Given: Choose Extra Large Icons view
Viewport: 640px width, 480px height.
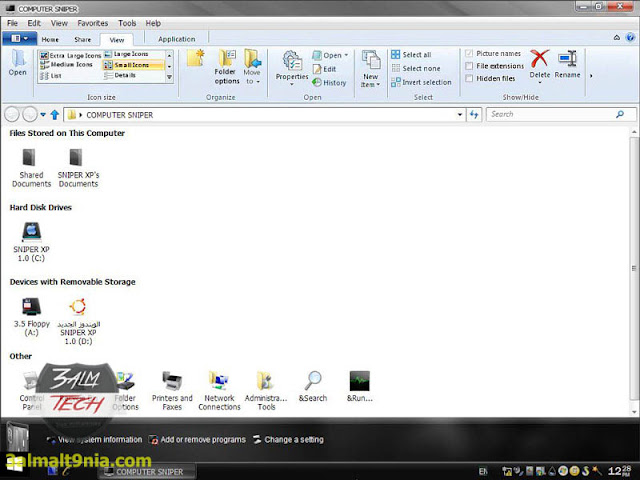Looking at the screenshot, I should click(70, 55).
